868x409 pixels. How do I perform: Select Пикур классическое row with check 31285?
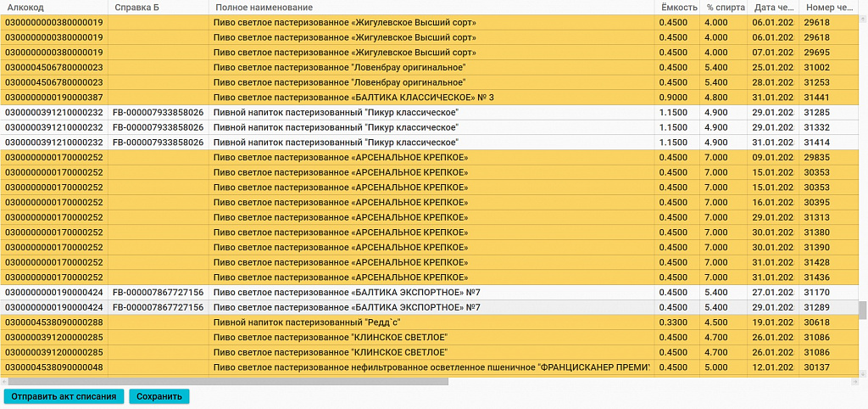pos(430,113)
